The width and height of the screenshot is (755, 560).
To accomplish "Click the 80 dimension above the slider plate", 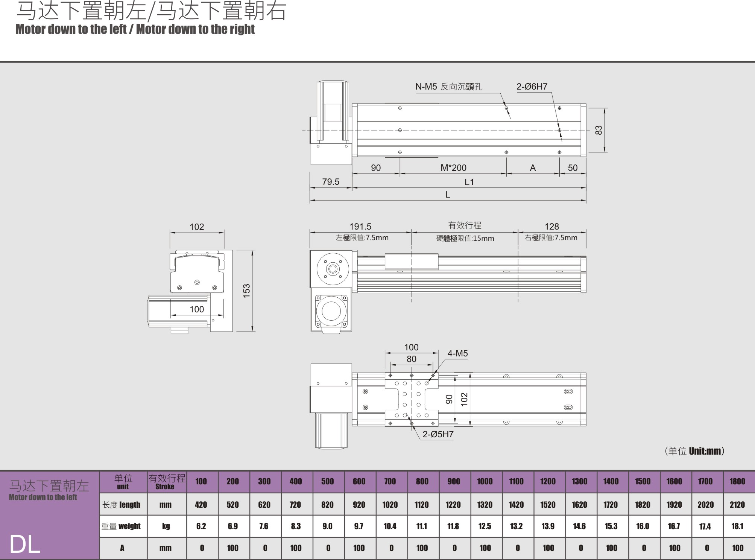I will [412, 359].
